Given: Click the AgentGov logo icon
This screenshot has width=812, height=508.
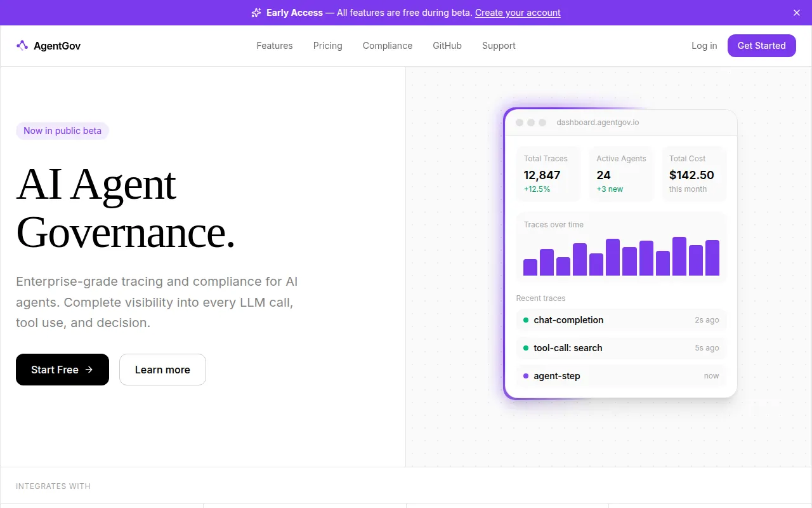Looking at the screenshot, I should (22, 46).
